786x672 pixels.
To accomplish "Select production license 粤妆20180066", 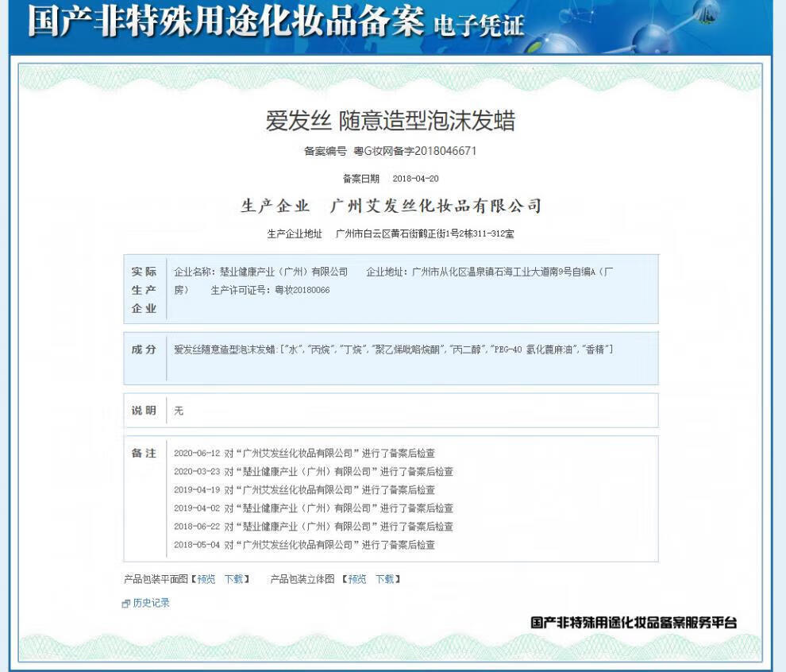I will pos(302,291).
